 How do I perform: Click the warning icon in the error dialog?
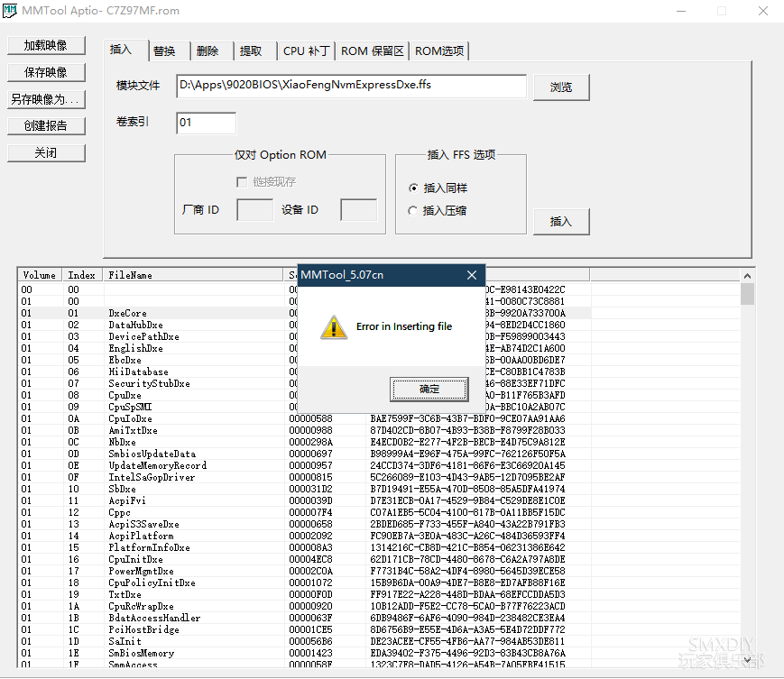tap(334, 327)
